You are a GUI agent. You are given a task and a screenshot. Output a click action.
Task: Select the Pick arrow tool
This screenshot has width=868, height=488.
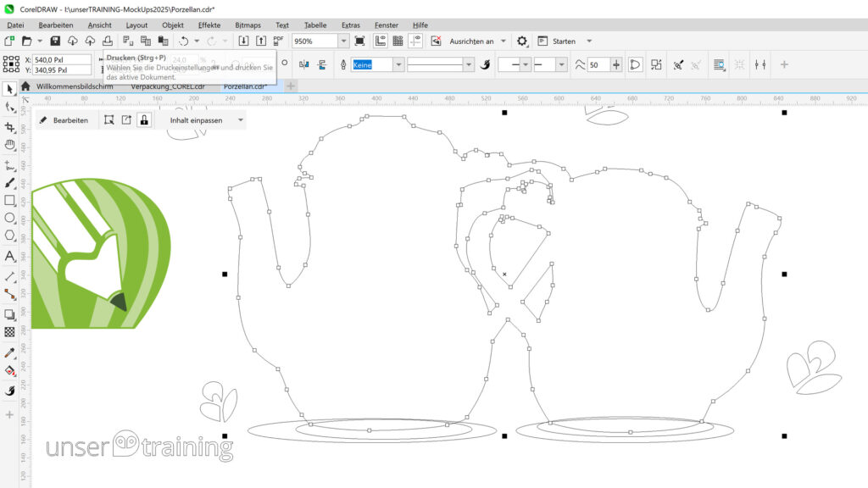tap(9, 89)
